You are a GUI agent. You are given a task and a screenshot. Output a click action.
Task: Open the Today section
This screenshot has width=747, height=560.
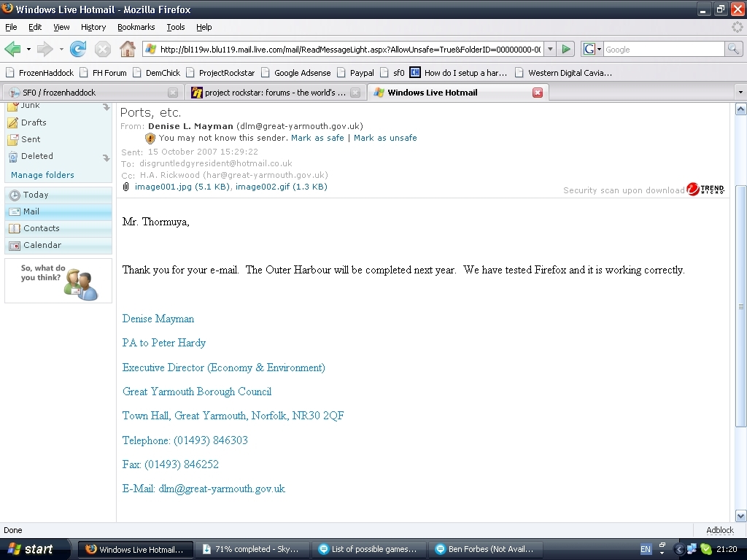[x=58, y=195]
